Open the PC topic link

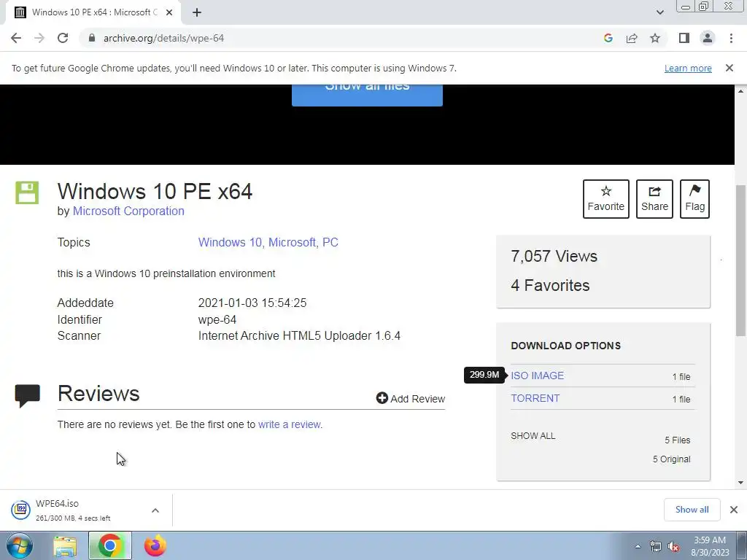330,242
